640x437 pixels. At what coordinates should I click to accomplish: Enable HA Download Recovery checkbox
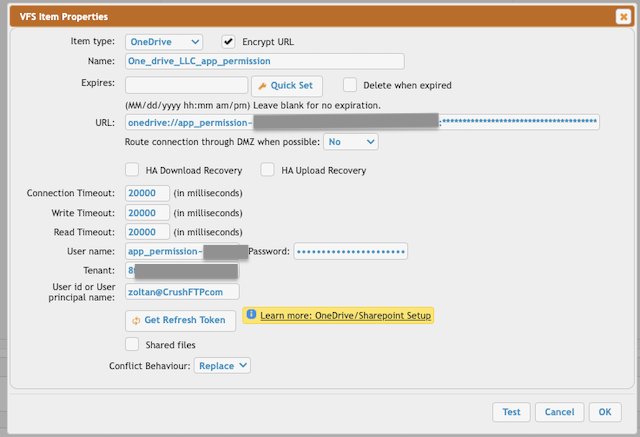tap(132, 170)
